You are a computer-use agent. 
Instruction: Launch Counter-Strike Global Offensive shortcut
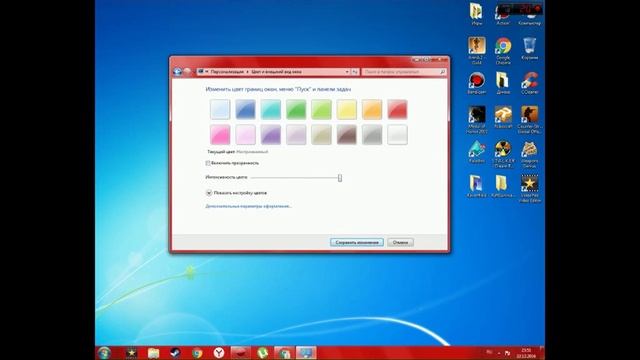click(x=529, y=120)
